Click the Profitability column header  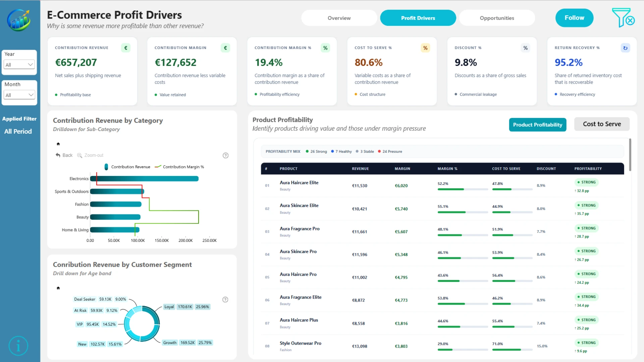tap(588, 169)
